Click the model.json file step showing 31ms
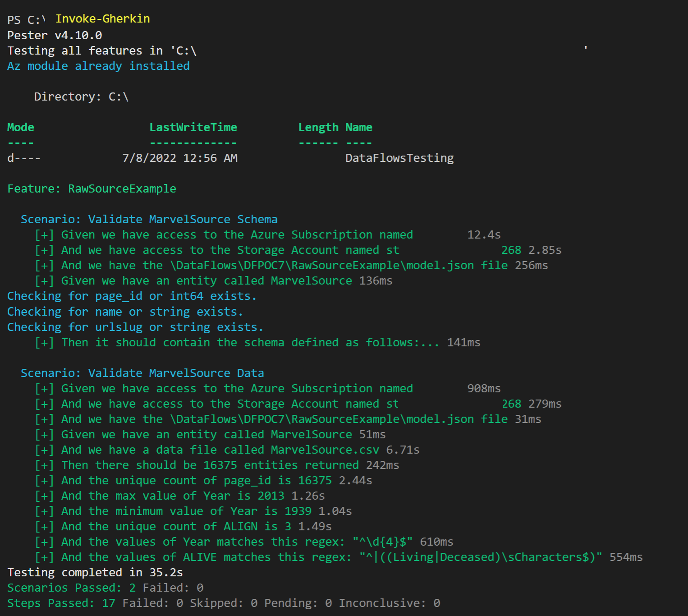 coord(288,419)
